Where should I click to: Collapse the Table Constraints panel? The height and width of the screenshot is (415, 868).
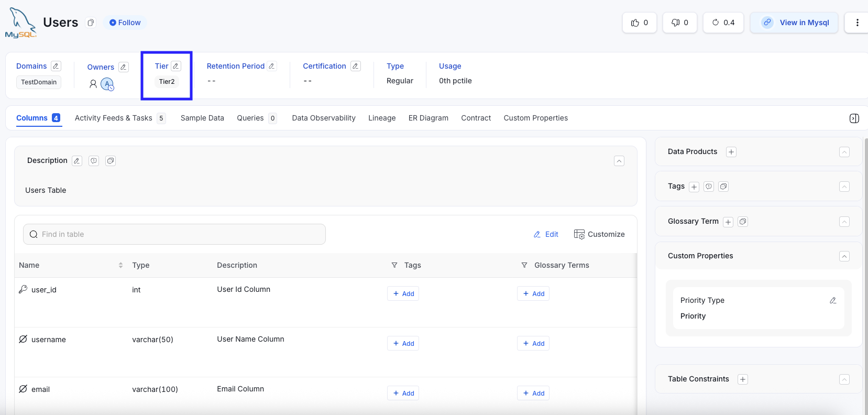click(x=844, y=379)
